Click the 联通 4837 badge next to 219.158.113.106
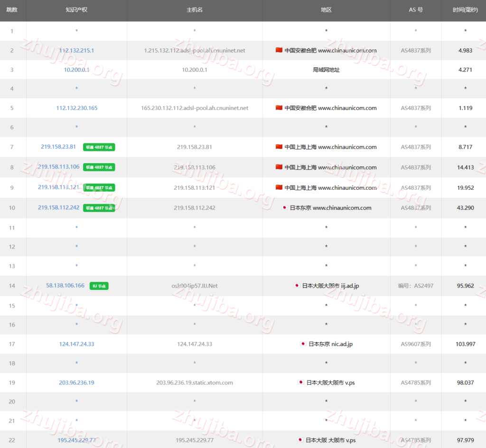The image size is (486, 448). click(99, 167)
